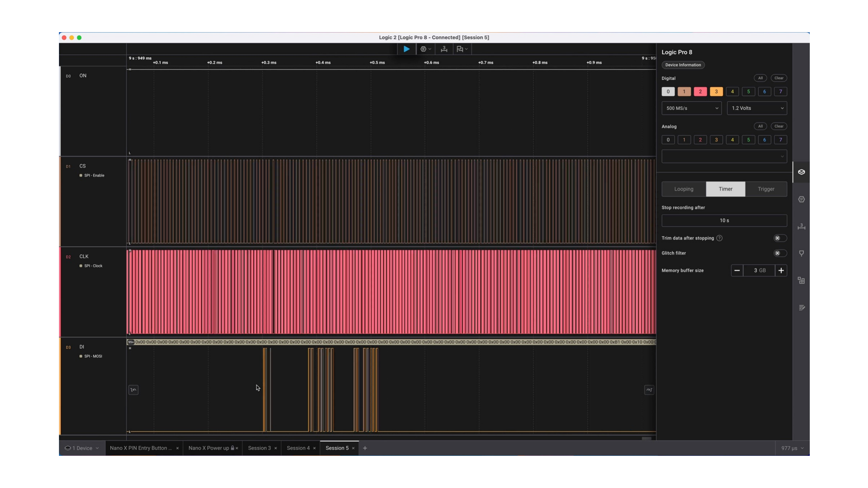Click the help icon next to Trim data
Image resolution: width=868 pixels, height=488 pixels.
[x=719, y=238]
